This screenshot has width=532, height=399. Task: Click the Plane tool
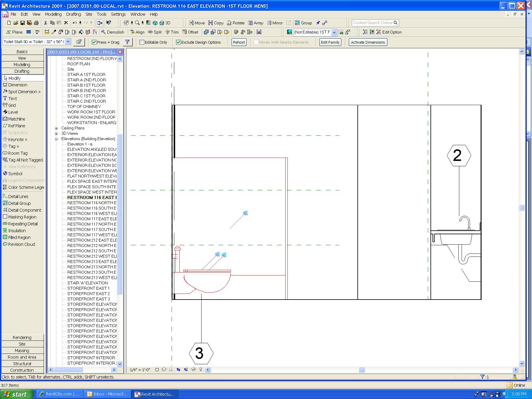[x=15, y=32]
